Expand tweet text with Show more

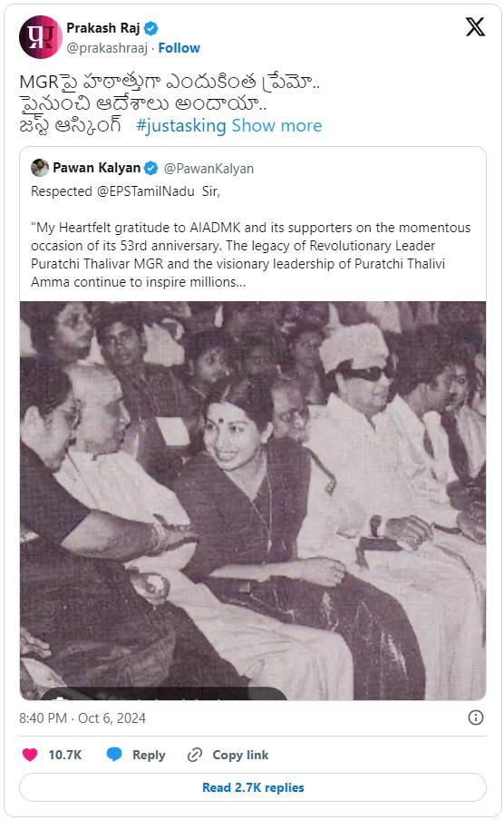tap(276, 125)
